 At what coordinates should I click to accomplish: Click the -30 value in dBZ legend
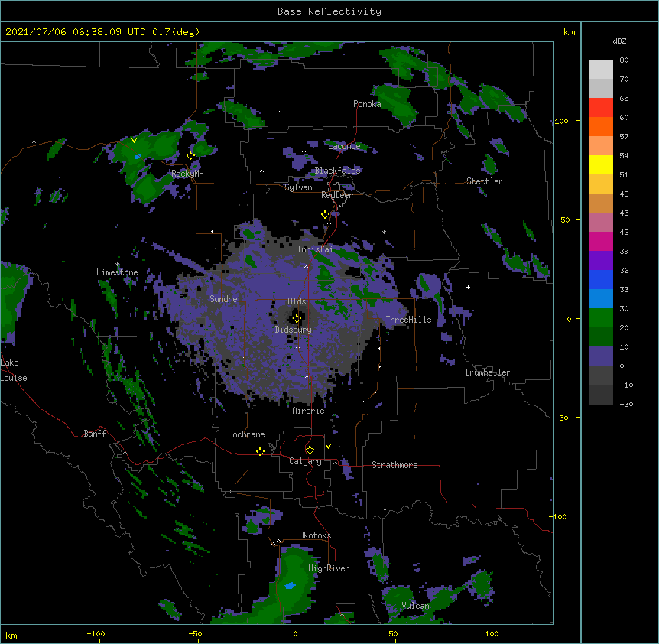(x=626, y=405)
